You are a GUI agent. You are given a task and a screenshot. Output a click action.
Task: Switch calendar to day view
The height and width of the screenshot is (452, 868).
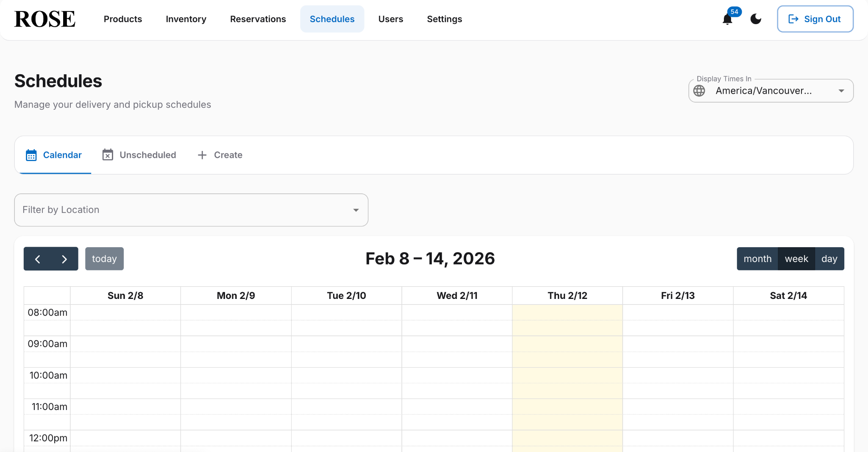pos(829,259)
